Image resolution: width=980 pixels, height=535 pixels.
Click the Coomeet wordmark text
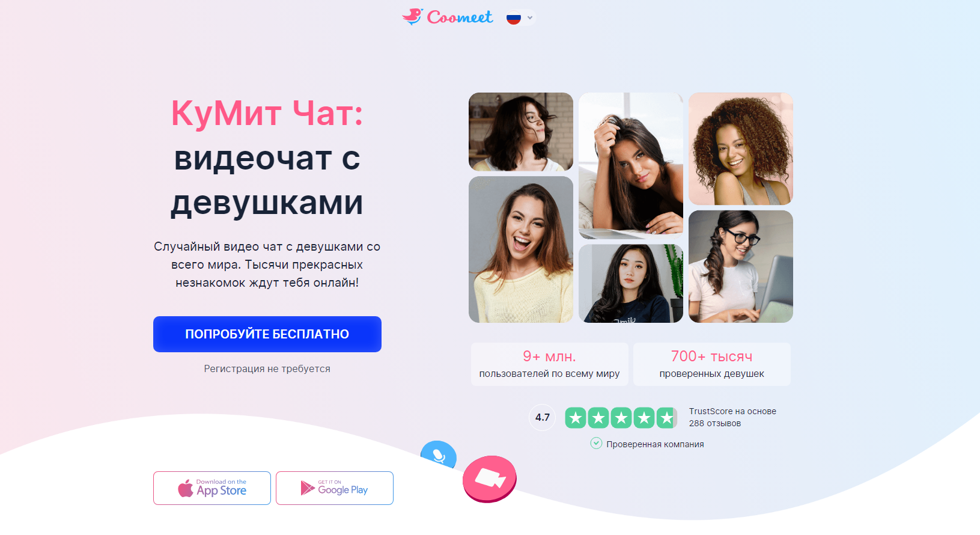click(x=460, y=17)
